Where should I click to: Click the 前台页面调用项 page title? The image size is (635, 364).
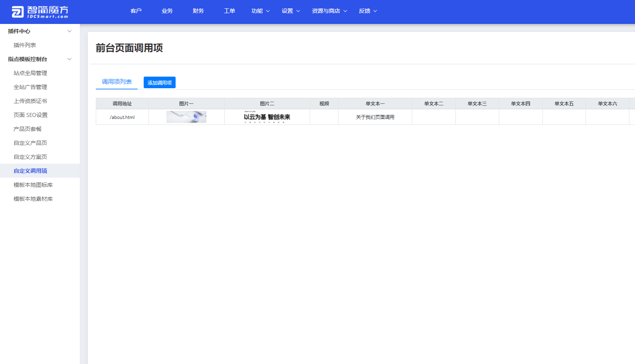pos(129,48)
